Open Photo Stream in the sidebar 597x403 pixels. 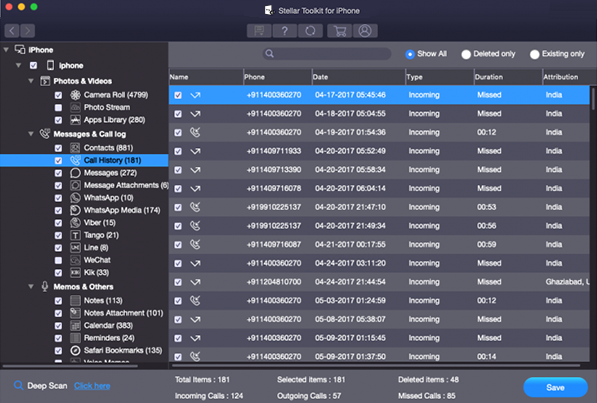point(107,107)
